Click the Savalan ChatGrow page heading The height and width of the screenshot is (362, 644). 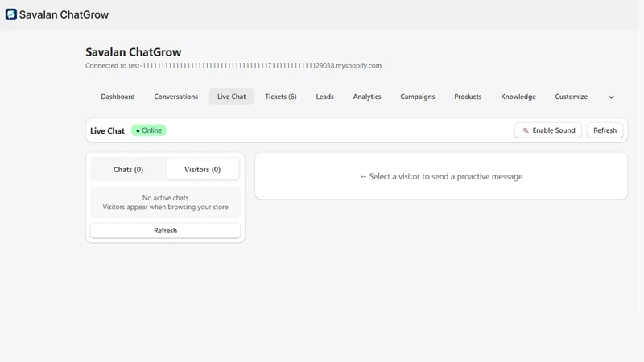point(134,52)
